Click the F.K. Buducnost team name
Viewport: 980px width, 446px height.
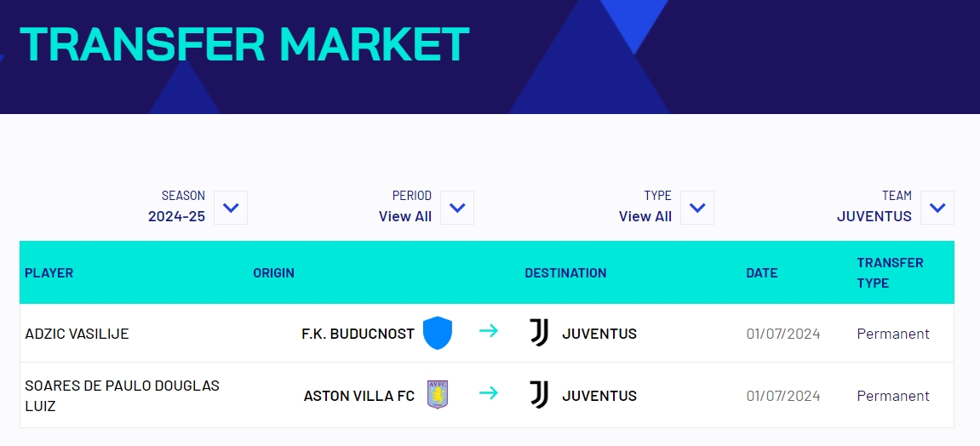pyautogui.click(x=358, y=334)
